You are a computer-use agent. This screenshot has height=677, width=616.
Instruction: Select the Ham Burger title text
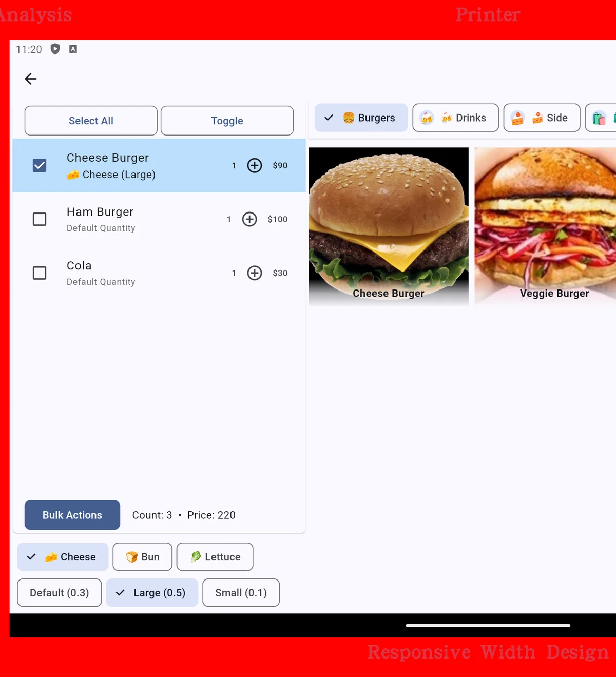[100, 212]
